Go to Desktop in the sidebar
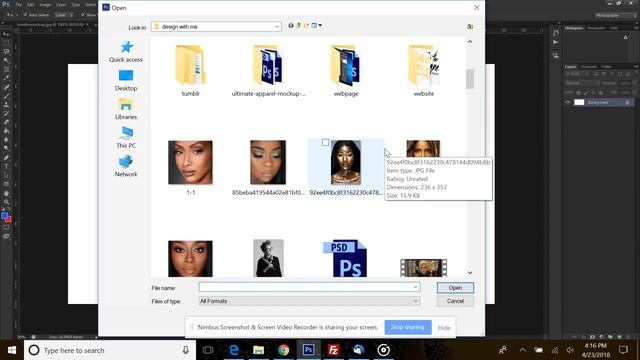The image size is (640, 360). tap(126, 80)
